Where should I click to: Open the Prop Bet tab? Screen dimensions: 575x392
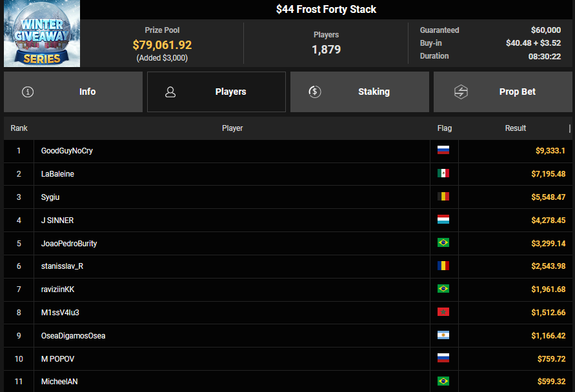(x=503, y=92)
